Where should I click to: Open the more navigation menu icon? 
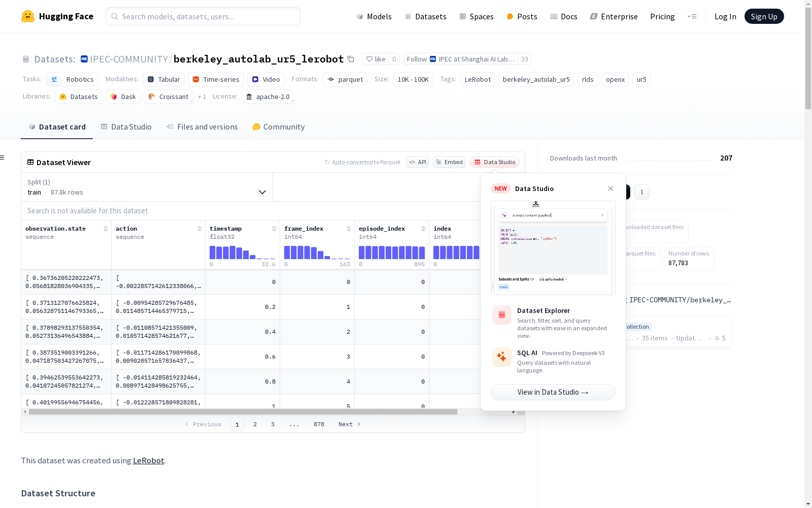pyautogui.click(x=692, y=16)
